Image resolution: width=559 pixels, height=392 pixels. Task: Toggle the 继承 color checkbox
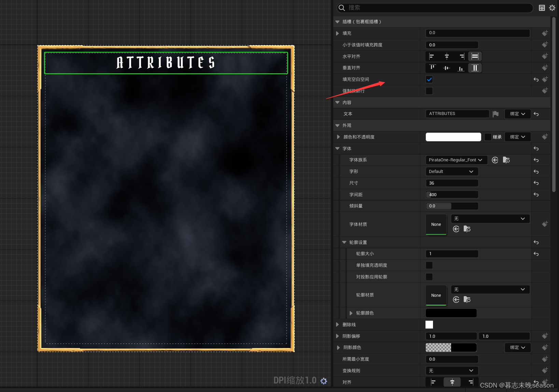point(488,137)
